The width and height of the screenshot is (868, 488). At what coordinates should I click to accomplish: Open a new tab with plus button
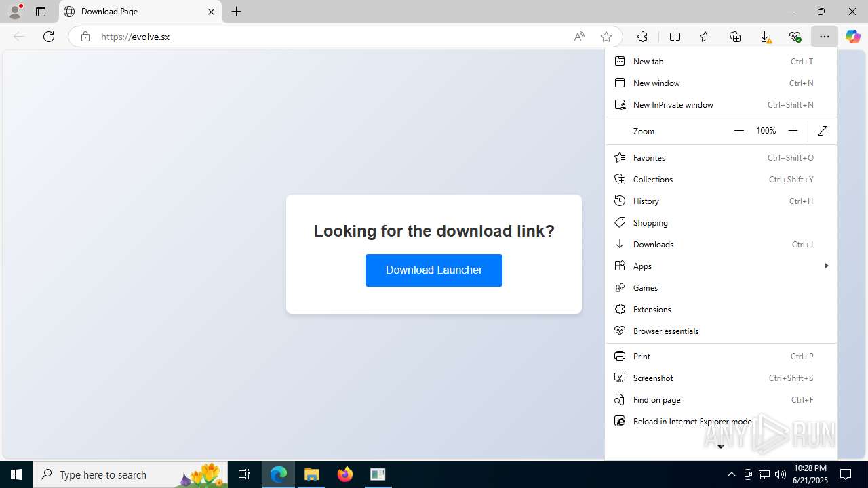click(236, 12)
